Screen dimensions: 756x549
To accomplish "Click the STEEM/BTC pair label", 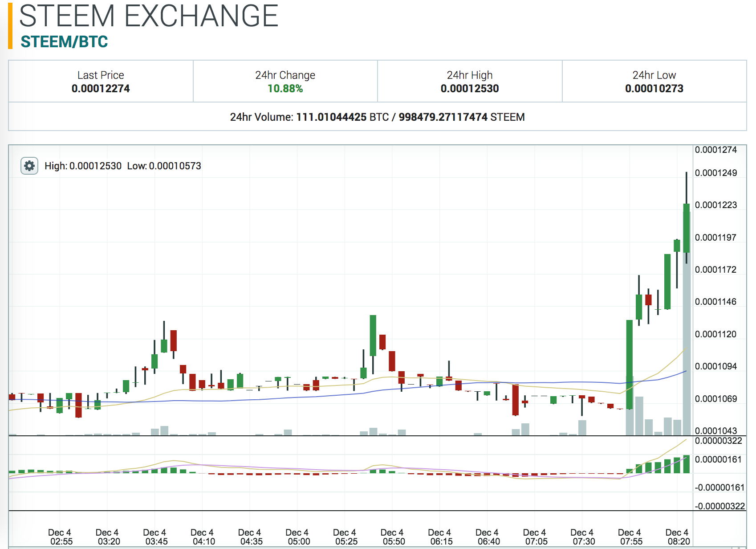I will (x=64, y=42).
